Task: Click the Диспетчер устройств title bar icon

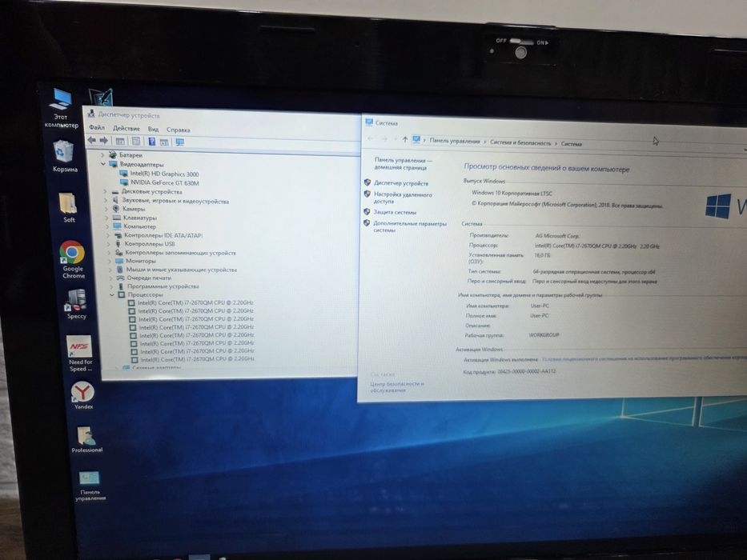Action: [91, 114]
